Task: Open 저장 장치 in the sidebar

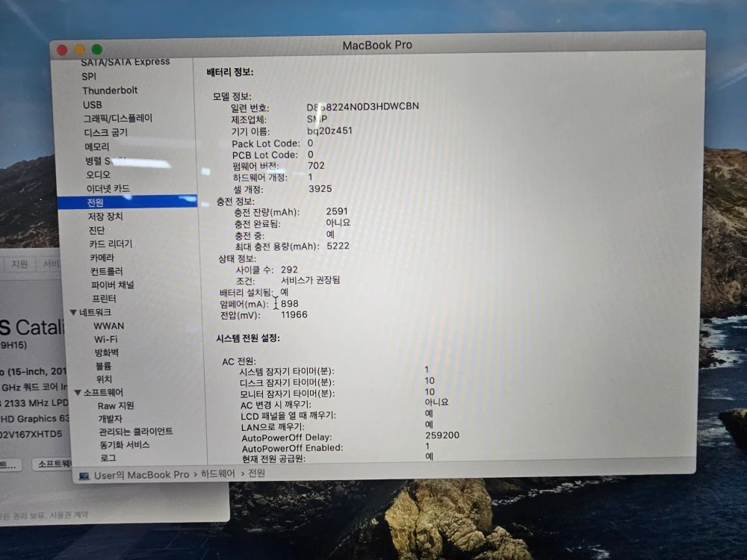Action: 105,217
